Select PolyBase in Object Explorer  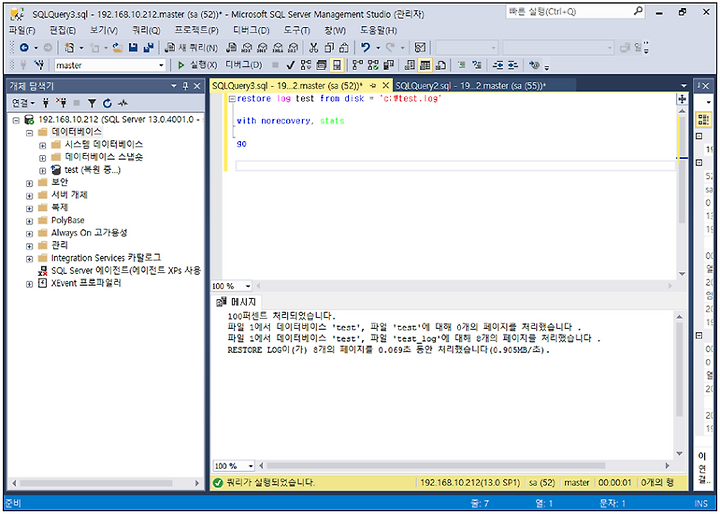tap(68, 220)
